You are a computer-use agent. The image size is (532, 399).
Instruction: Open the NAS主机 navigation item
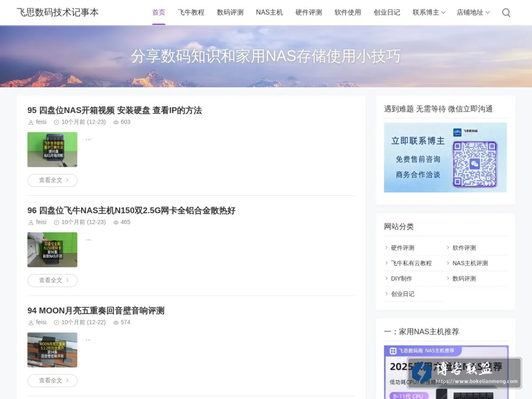pyautogui.click(x=270, y=12)
